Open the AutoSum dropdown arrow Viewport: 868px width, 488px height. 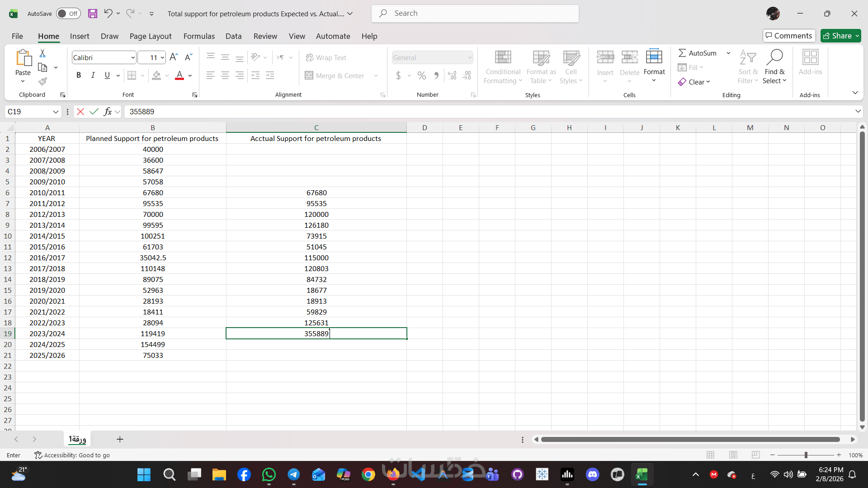(x=728, y=53)
